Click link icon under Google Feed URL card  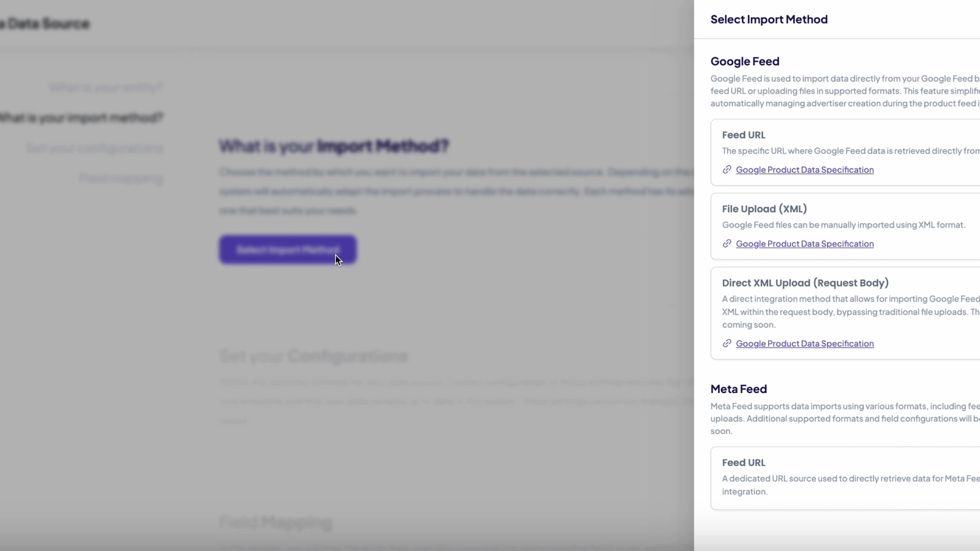(727, 170)
